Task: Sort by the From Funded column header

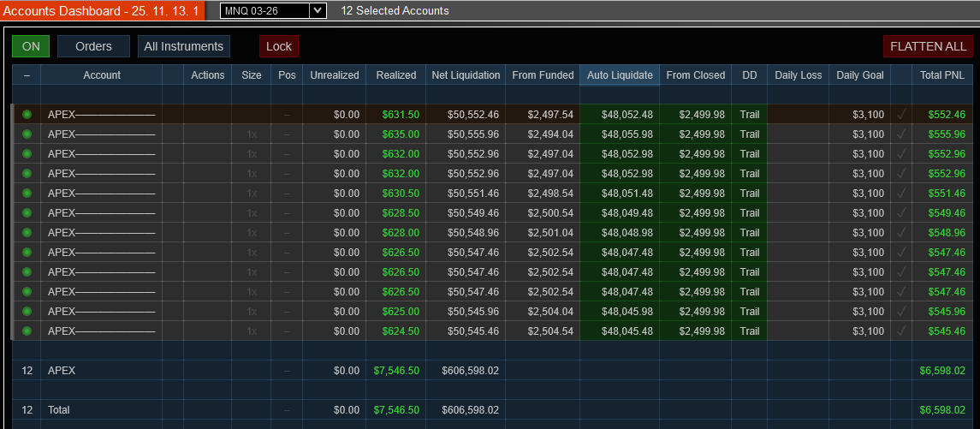Action: tap(543, 75)
